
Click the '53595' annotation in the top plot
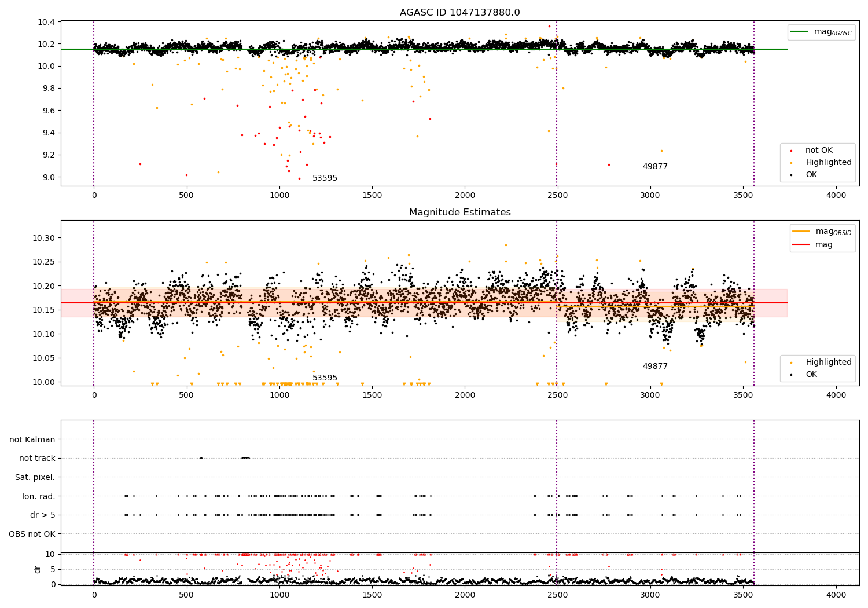click(325, 178)
